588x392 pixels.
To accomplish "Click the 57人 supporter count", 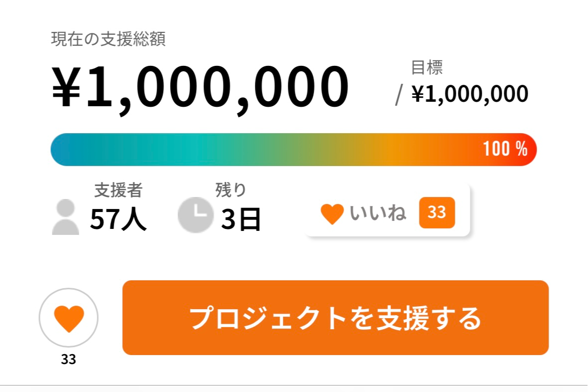I will 118,219.
